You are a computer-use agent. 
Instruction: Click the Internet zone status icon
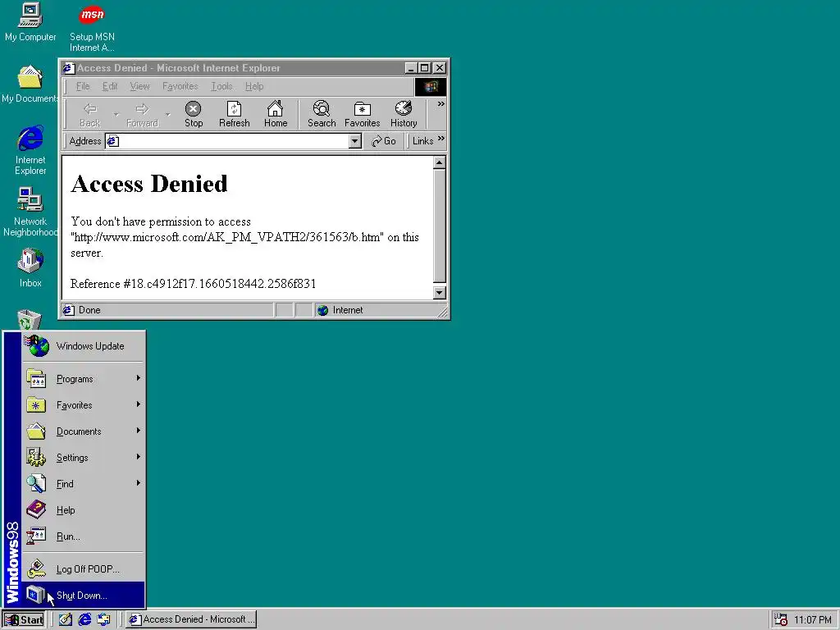[322, 310]
